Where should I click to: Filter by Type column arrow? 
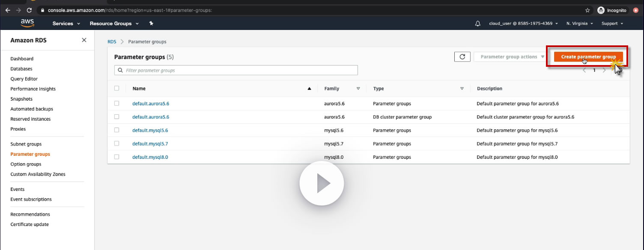point(462,89)
